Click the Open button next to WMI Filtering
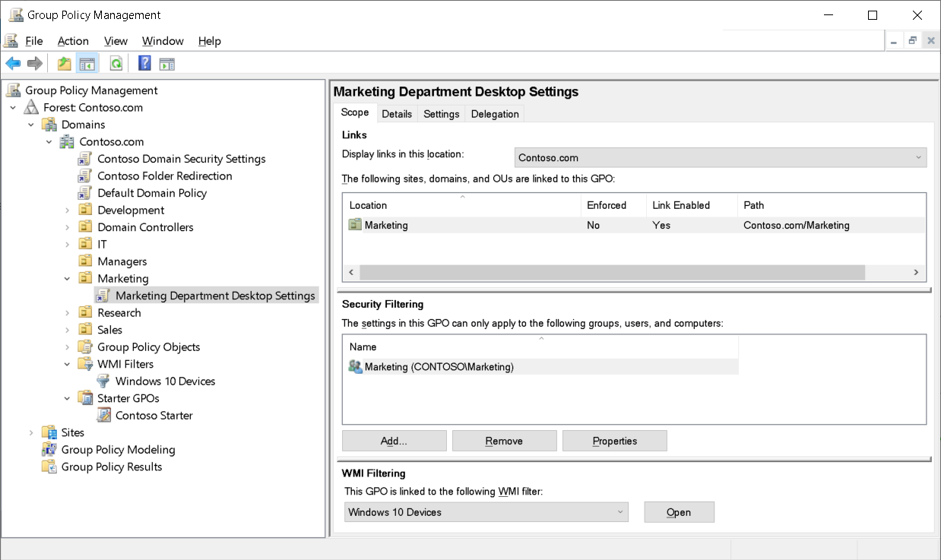Viewport: 941px width, 560px height. 678,512
